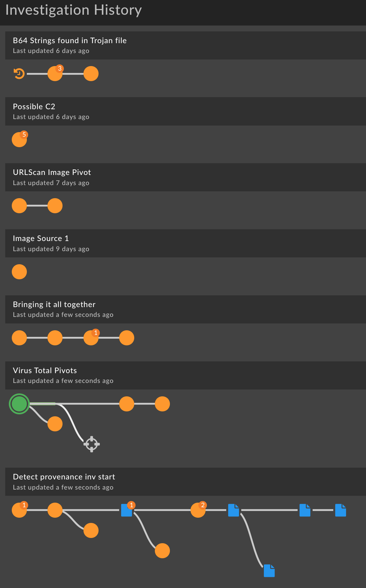
Task: Click the last orange node in Virus Total Pivots chain
Action: coord(162,404)
